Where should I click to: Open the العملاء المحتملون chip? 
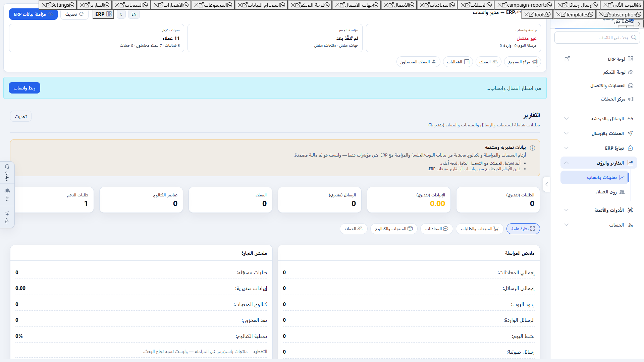pos(418,62)
